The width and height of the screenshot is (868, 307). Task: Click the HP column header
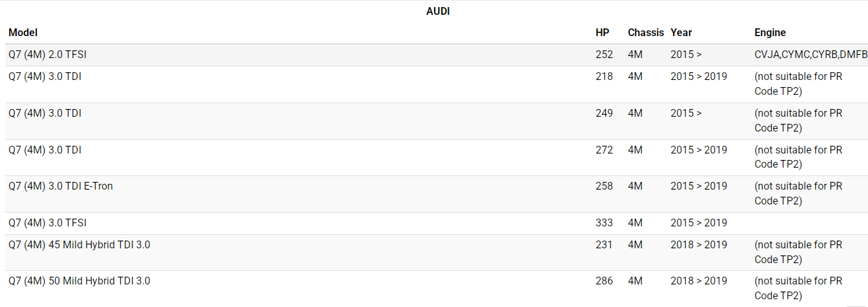coord(602,32)
